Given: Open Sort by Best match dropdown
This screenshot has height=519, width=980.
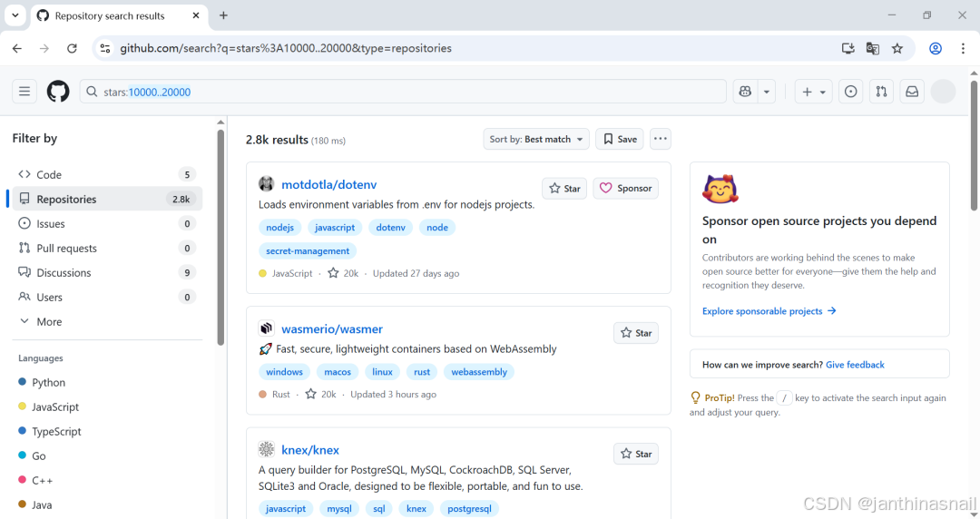Looking at the screenshot, I should 535,139.
